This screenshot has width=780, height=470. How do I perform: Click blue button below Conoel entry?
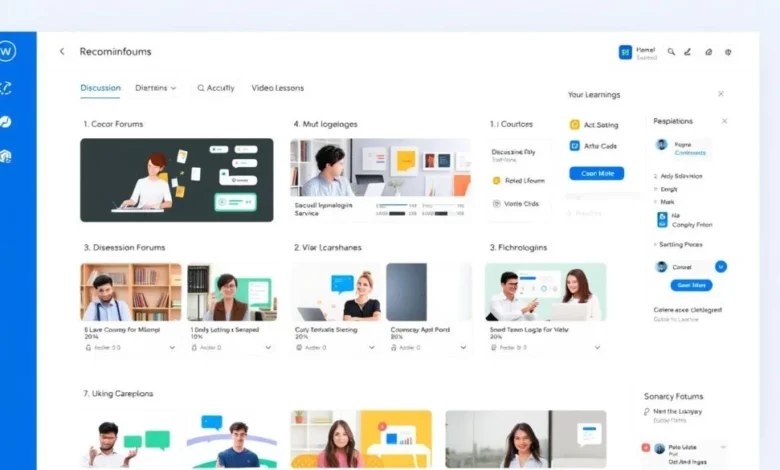[x=692, y=285]
